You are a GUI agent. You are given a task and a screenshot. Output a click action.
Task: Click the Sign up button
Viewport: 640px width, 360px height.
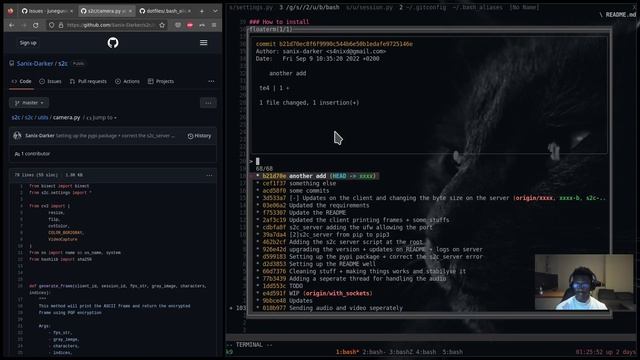pyautogui.click(x=28, y=42)
